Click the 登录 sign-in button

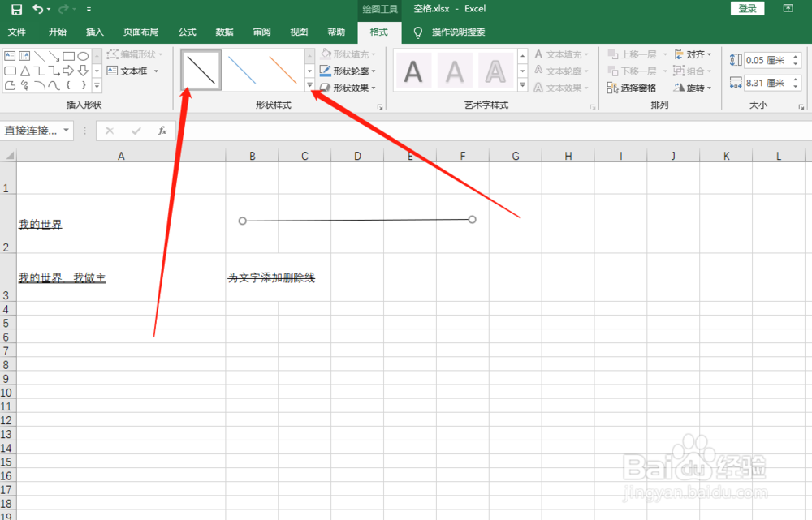pyautogui.click(x=746, y=8)
